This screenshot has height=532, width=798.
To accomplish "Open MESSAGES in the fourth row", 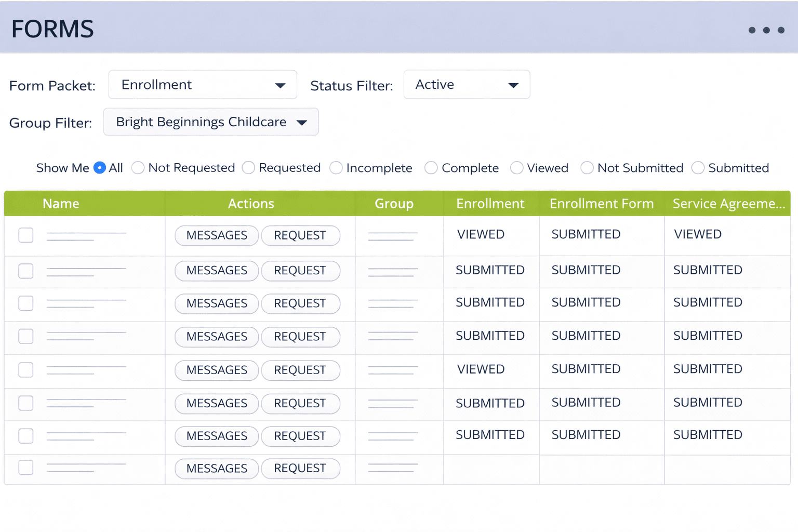I will [217, 337].
